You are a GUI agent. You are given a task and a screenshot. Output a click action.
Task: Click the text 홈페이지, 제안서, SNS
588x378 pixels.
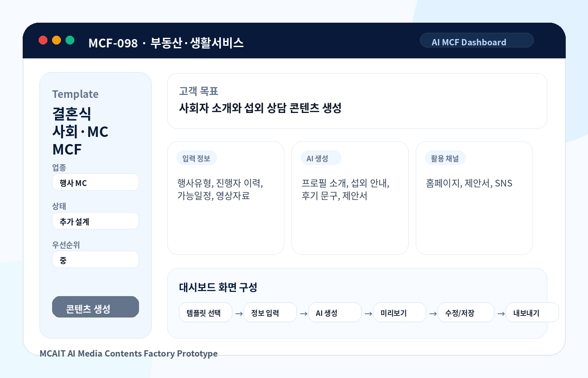coord(469,183)
